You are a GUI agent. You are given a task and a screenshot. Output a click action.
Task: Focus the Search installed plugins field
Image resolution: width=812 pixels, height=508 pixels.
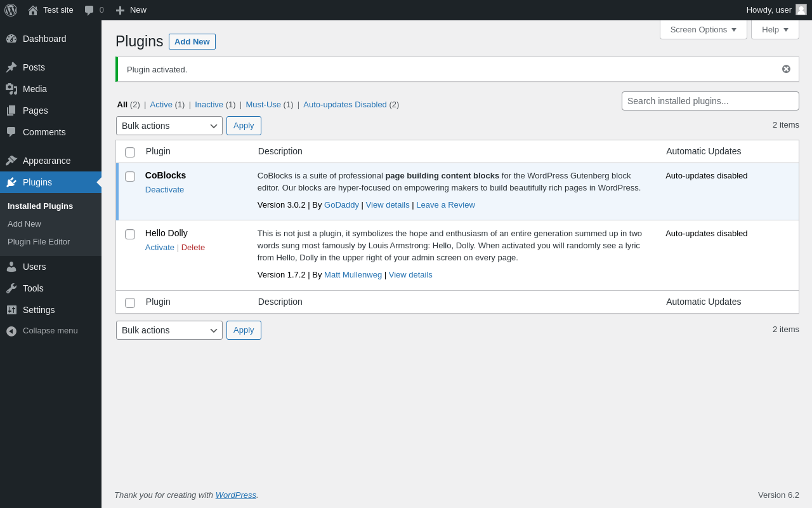[710, 101]
